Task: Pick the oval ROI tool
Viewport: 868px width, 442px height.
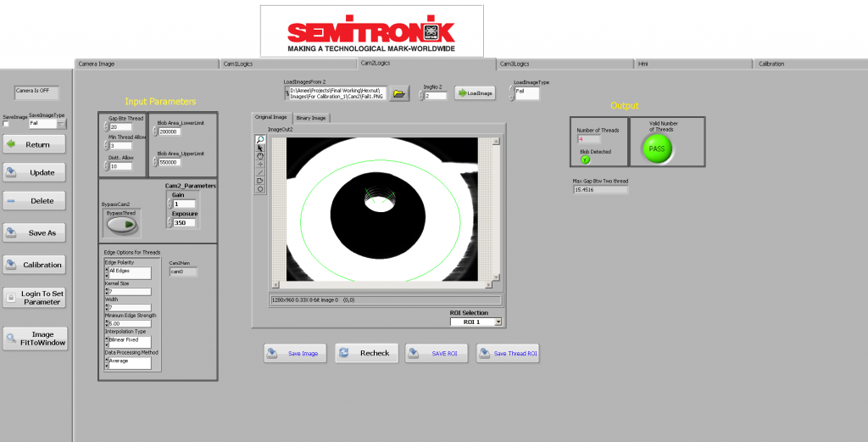Action: click(x=260, y=188)
